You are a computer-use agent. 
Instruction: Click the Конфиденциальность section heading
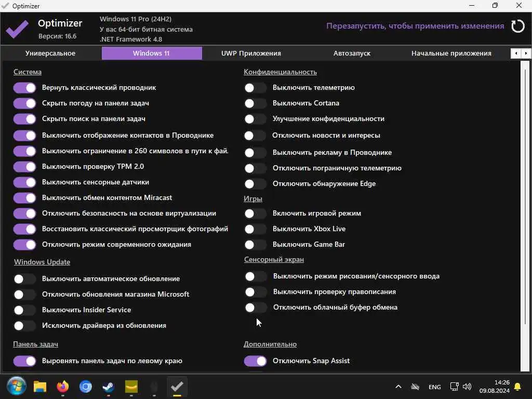click(x=280, y=72)
